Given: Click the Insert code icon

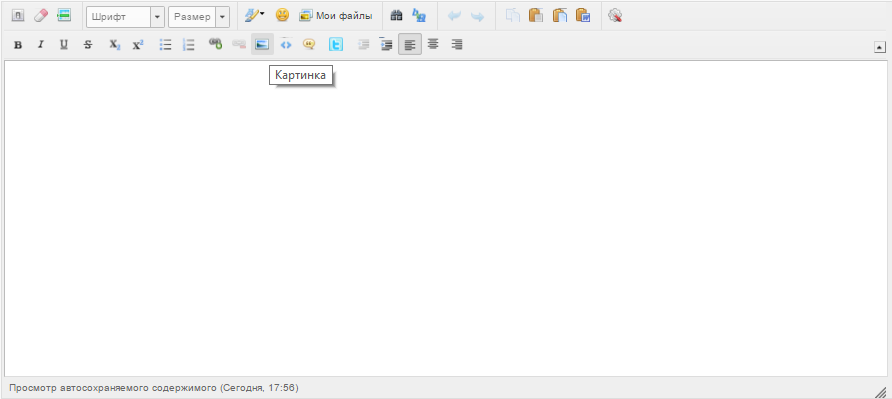Looking at the screenshot, I should (286, 44).
